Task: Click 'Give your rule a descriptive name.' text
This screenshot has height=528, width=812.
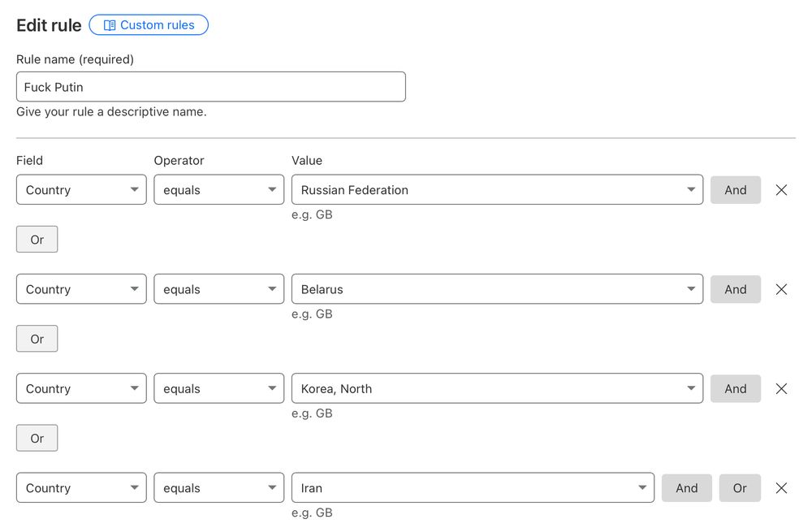Action: coord(111,112)
